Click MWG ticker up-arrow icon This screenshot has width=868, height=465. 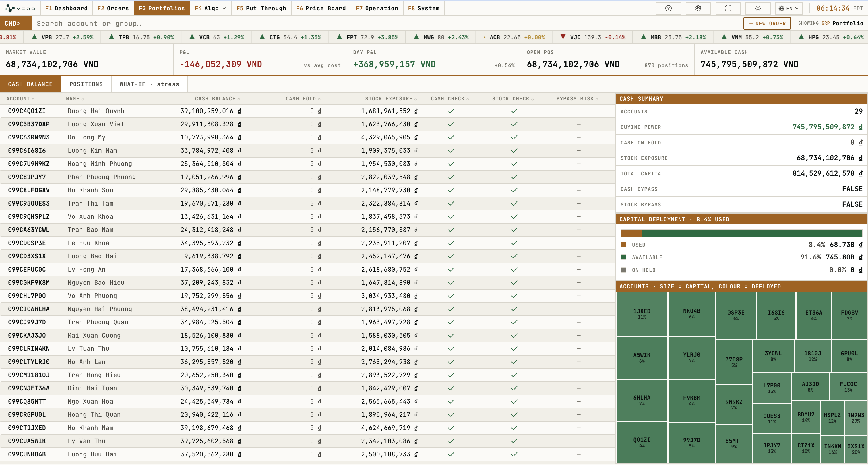(x=416, y=37)
